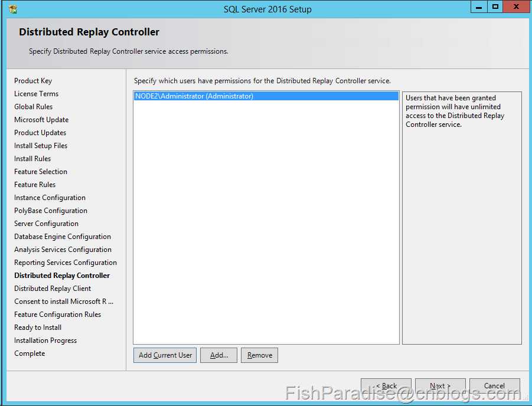Click the PolyBase Configuration step

click(51, 211)
